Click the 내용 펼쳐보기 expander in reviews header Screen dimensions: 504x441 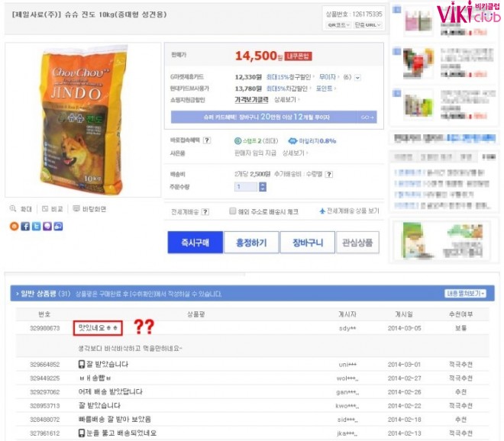pos(465,293)
